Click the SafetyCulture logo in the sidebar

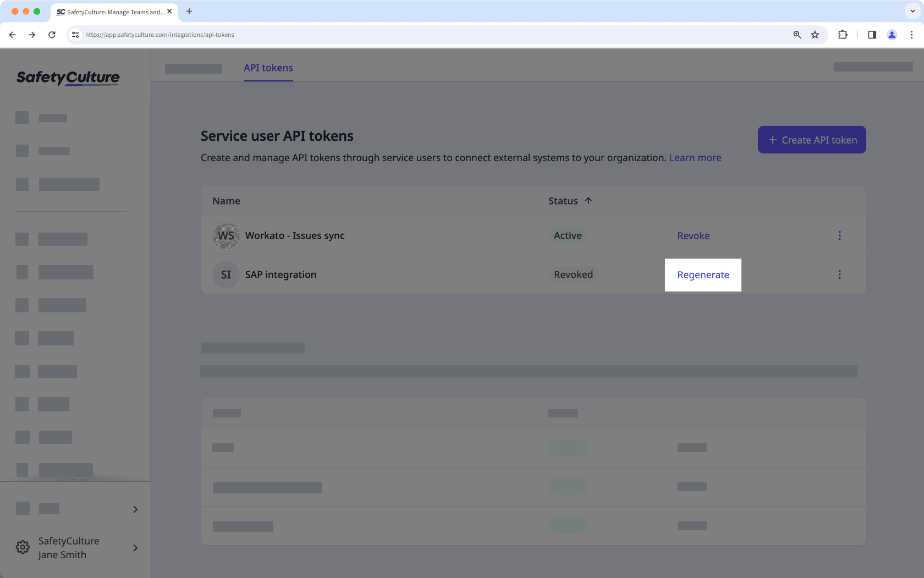coord(67,78)
